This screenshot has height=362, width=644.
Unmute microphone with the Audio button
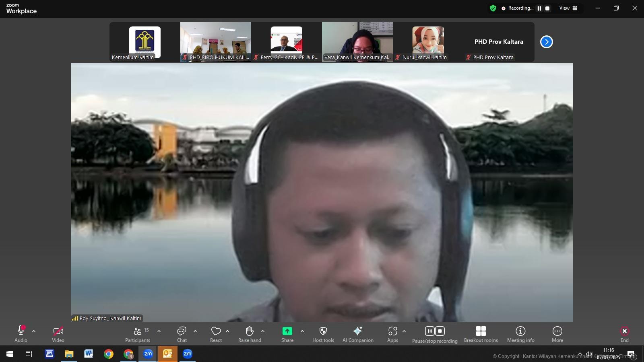click(x=21, y=334)
